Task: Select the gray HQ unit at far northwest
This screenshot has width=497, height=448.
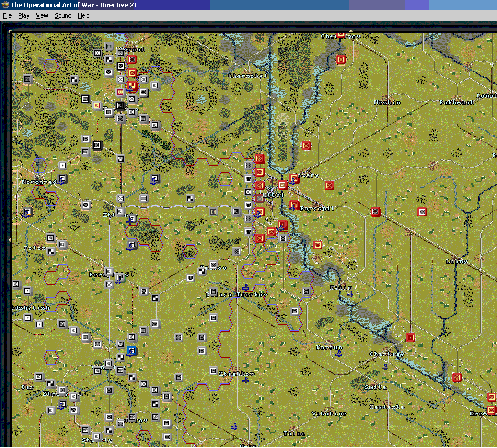Action: [28, 79]
